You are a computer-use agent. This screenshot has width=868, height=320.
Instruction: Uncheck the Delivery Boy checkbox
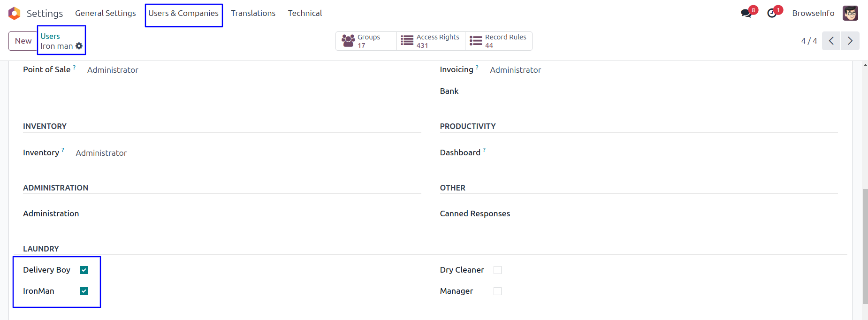[x=84, y=270]
